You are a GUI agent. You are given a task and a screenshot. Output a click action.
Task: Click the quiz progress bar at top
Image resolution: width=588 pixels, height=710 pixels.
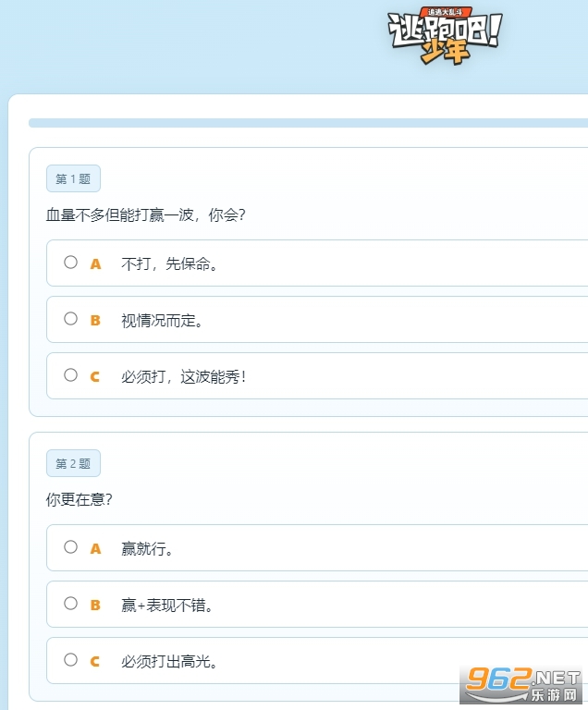pyautogui.click(x=308, y=123)
